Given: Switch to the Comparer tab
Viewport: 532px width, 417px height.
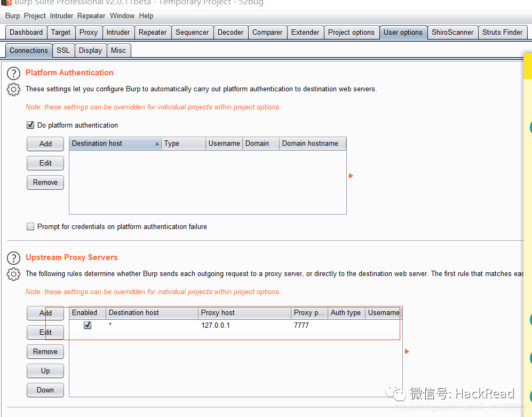Looking at the screenshot, I should tap(267, 32).
